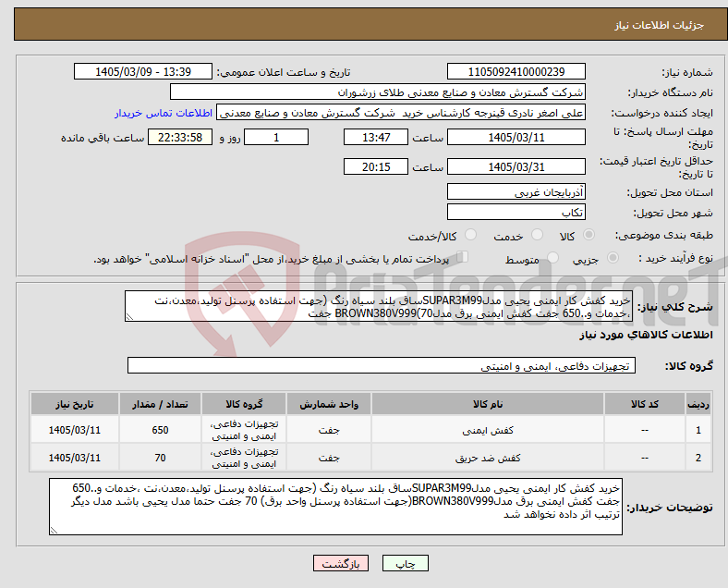Click the request number field 1105092410000239
The width and height of the screenshot is (728, 588).
(x=516, y=71)
